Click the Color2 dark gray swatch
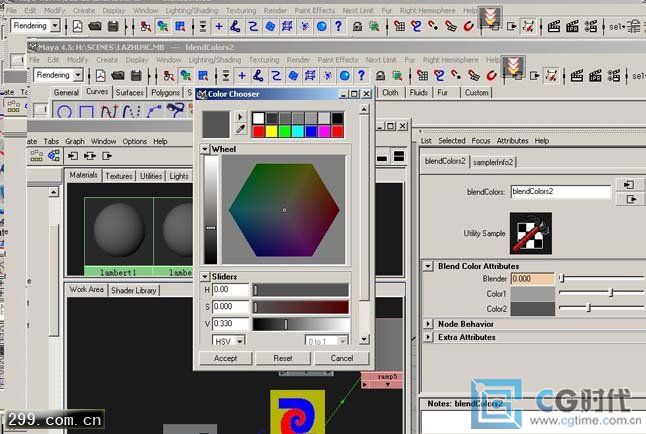 pos(533,309)
